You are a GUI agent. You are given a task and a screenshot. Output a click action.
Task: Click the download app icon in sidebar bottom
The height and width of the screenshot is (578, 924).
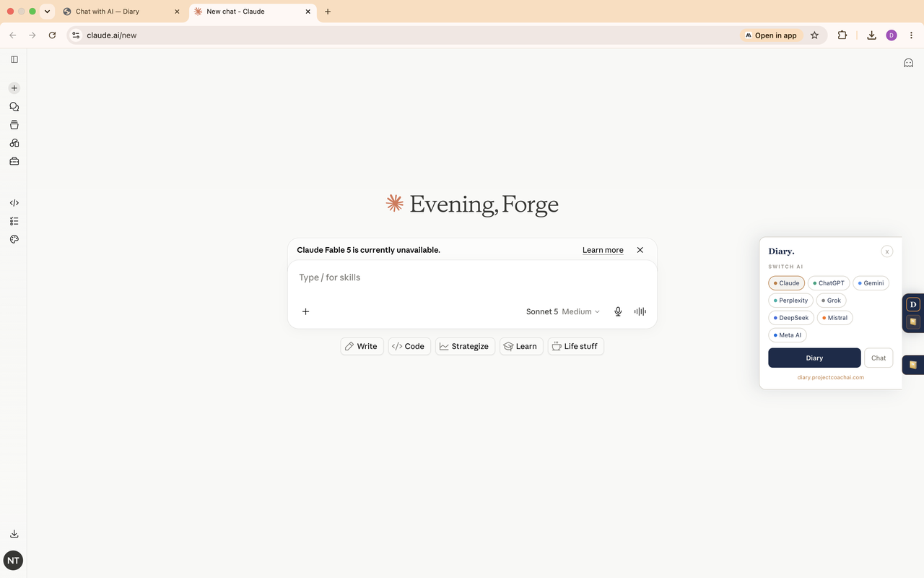pos(14,534)
